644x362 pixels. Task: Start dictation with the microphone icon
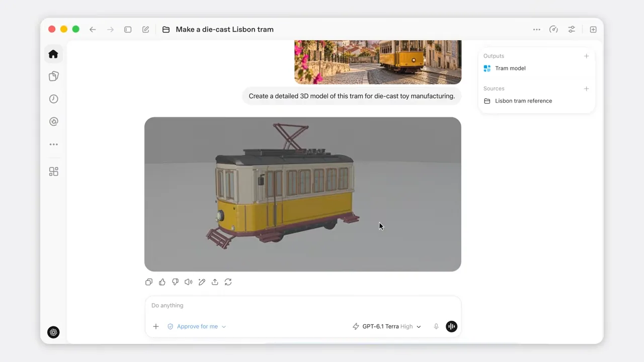click(436, 326)
